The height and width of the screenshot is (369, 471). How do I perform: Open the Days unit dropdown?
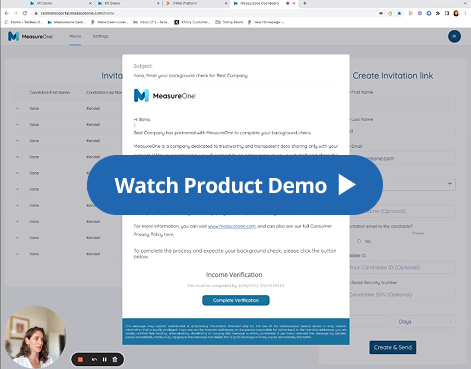click(425, 322)
